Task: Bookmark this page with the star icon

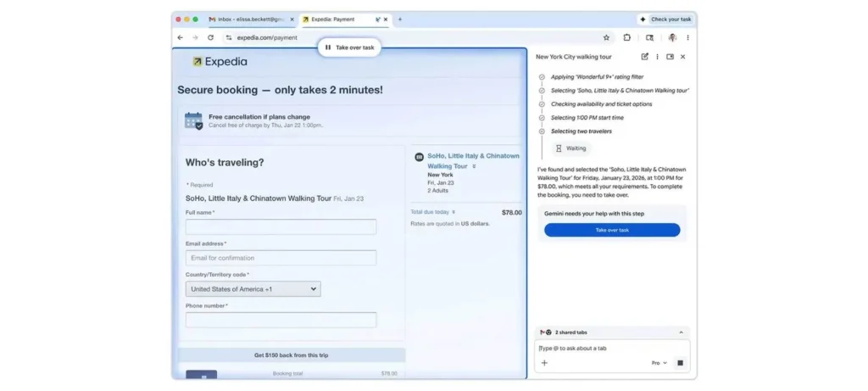Action: [x=606, y=37]
